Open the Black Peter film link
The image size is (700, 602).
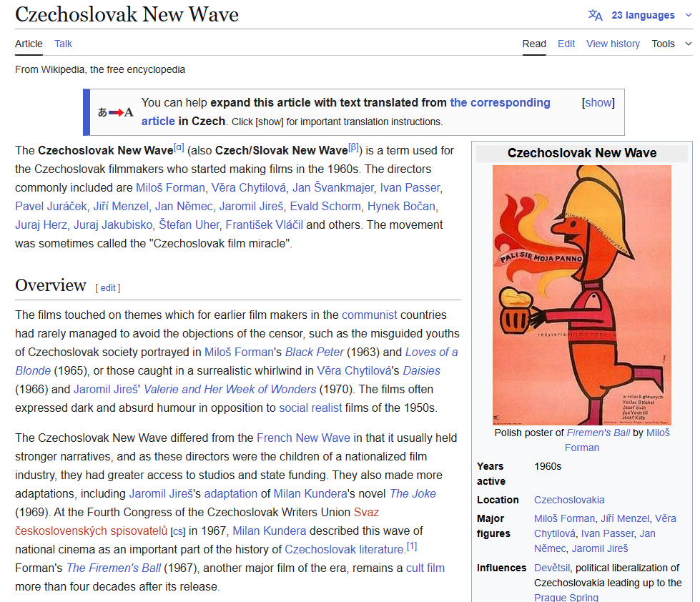click(x=315, y=352)
